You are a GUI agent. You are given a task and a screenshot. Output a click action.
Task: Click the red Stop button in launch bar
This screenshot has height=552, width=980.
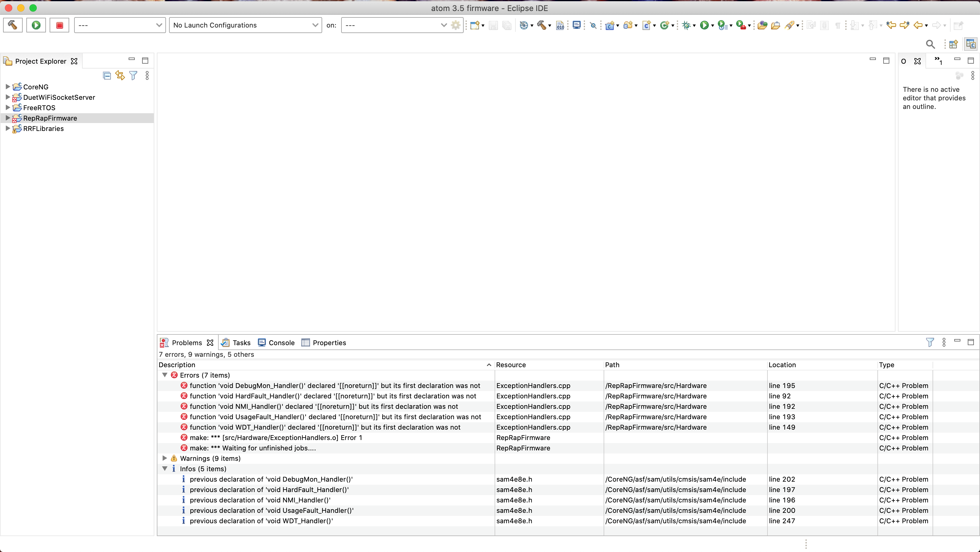pos(59,25)
